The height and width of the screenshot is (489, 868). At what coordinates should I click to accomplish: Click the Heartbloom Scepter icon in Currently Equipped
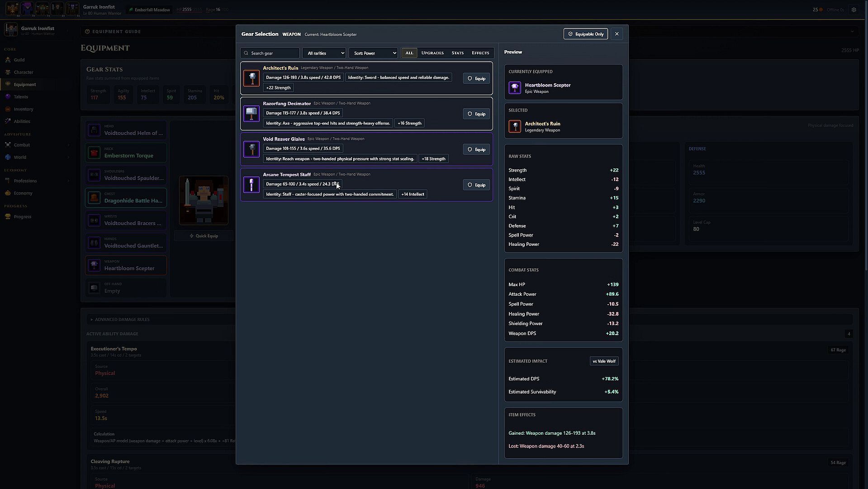pyautogui.click(x=515, y=88)
